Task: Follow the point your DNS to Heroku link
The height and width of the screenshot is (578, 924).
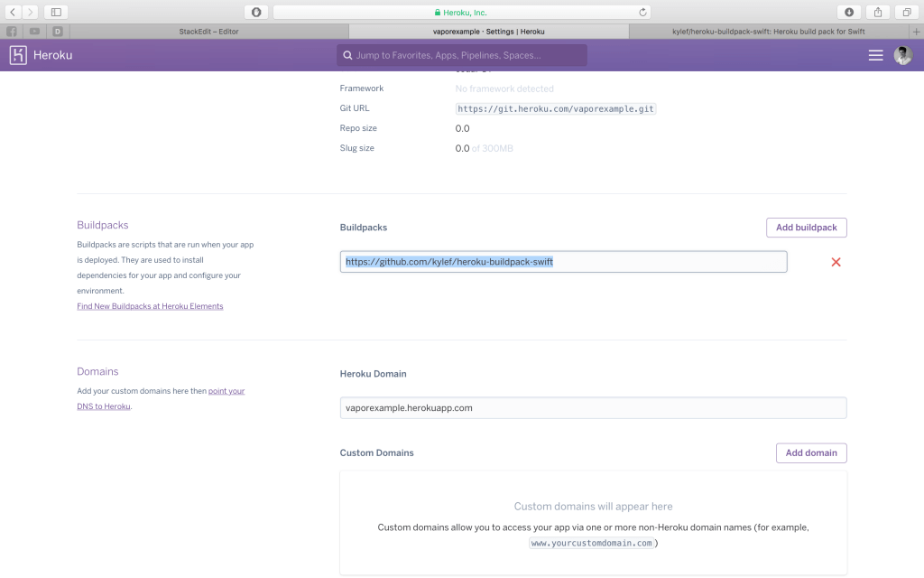Action: pyautogui.click(x=226, y=391)
